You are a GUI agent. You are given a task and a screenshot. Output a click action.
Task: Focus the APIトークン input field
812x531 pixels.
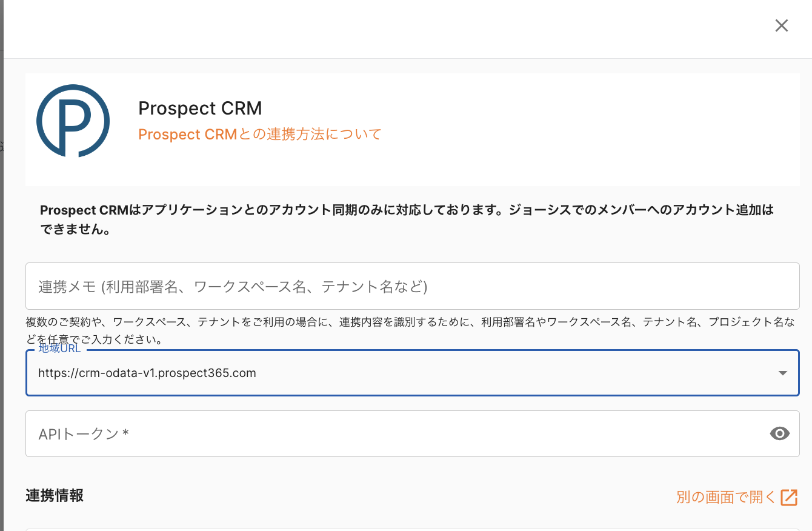click(394, 434)
